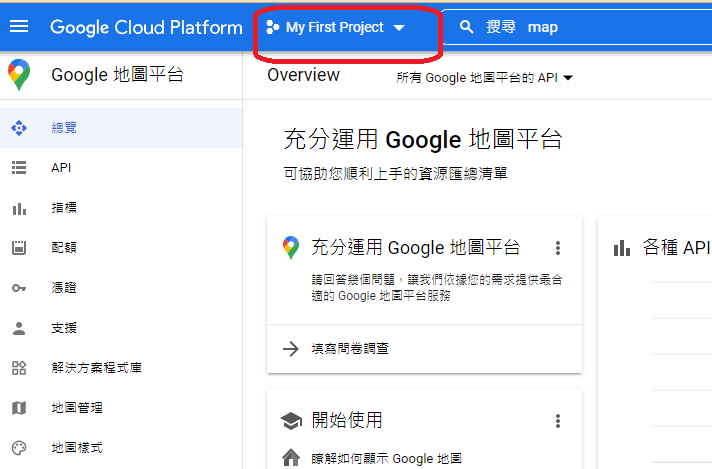Open the hamburger navigation menu
Screen dimensions: 712x469
click(19, 27)
